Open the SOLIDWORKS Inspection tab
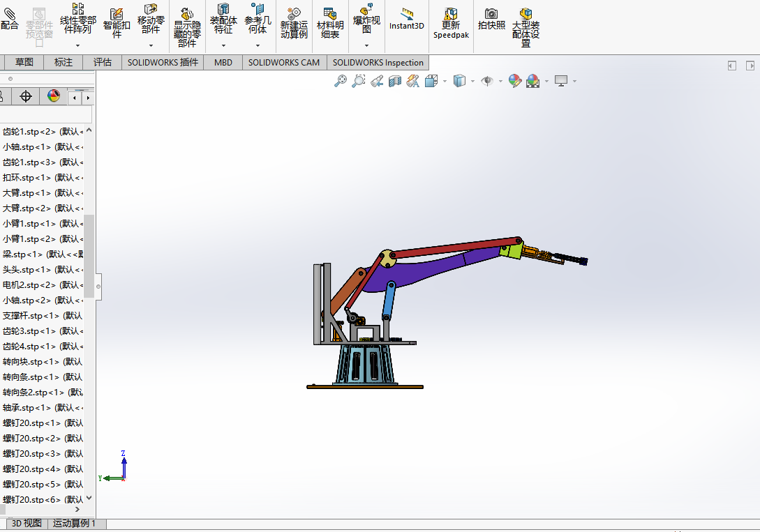Image resolution: width=760 pixels, height=532 pixels. [378, 63]
